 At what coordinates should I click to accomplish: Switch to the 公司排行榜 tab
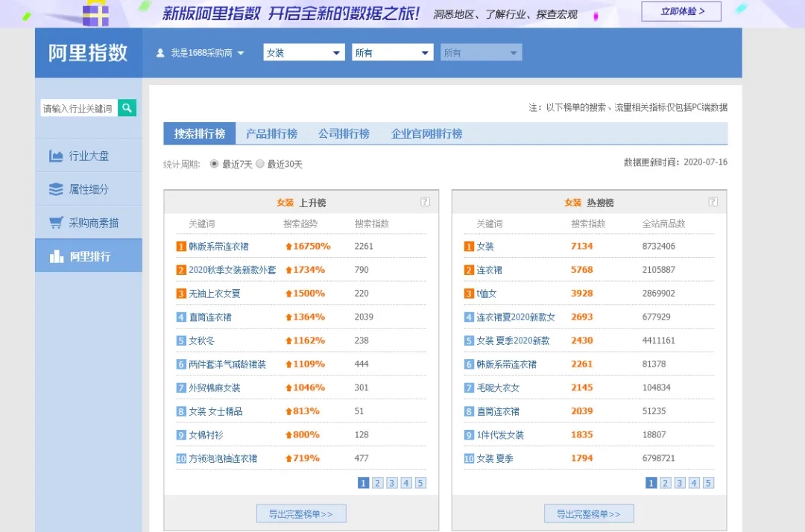pyautogui.click(x=344, y=133)
